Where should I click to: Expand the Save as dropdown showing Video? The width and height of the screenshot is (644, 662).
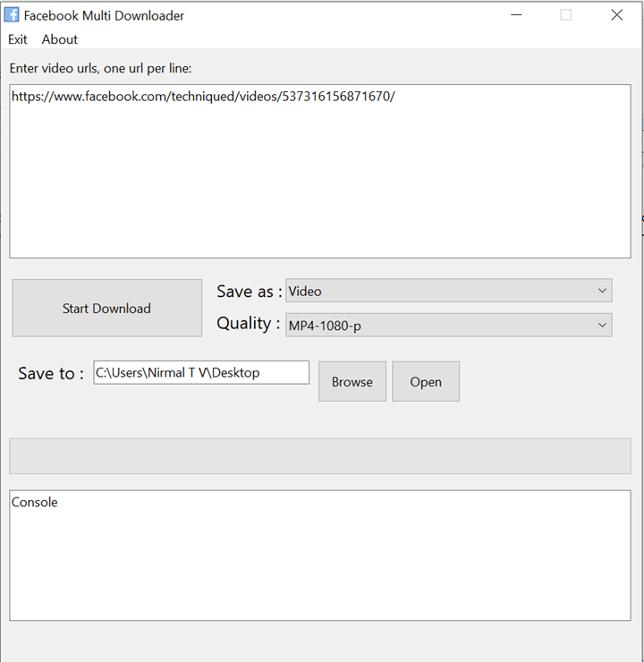449,291
